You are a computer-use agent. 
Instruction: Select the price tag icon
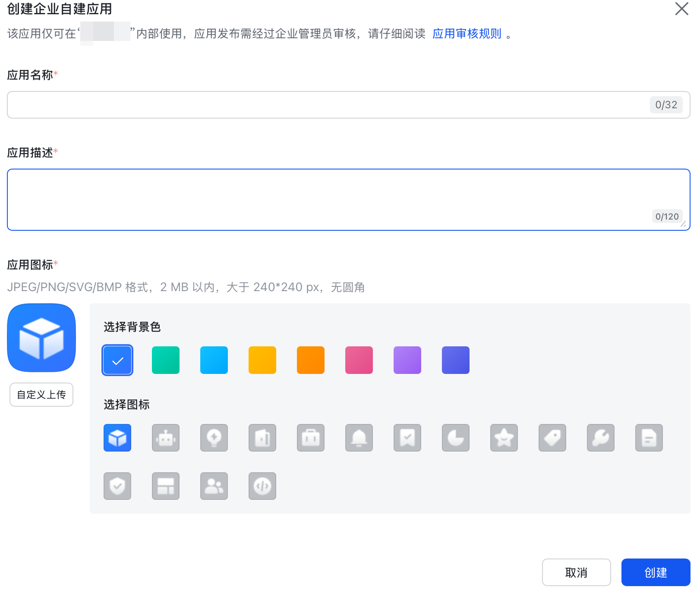click(x=552, y=438)
